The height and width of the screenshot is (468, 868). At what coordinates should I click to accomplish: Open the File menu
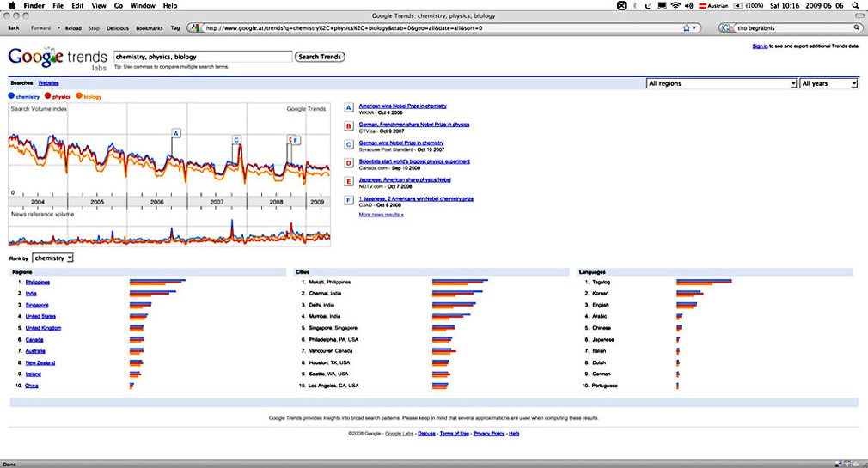58,5
